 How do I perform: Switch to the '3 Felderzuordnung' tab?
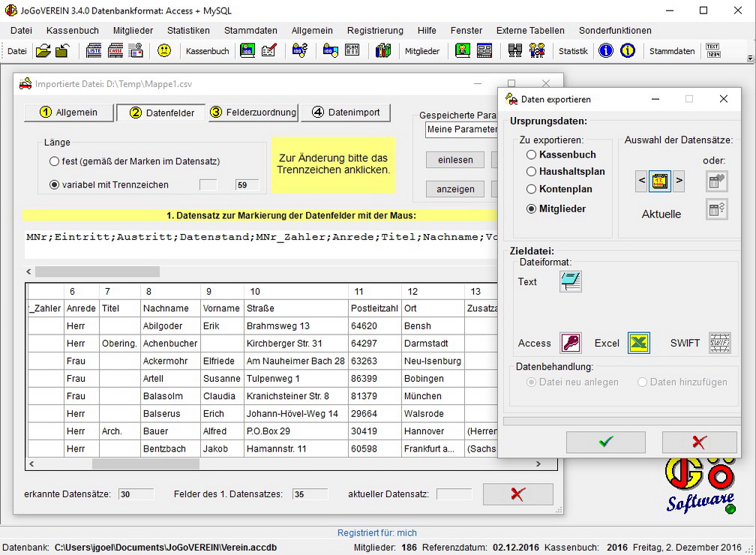pyautogui.click(x=253, y=112)
